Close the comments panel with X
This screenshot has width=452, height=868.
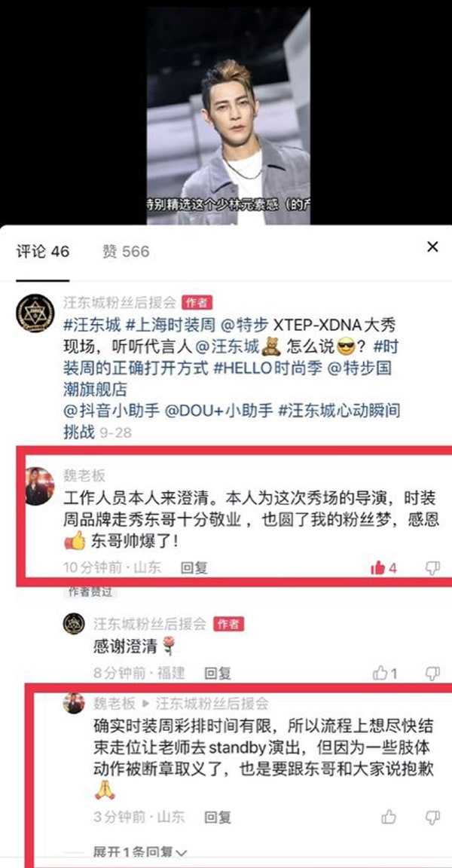(432, 247)
